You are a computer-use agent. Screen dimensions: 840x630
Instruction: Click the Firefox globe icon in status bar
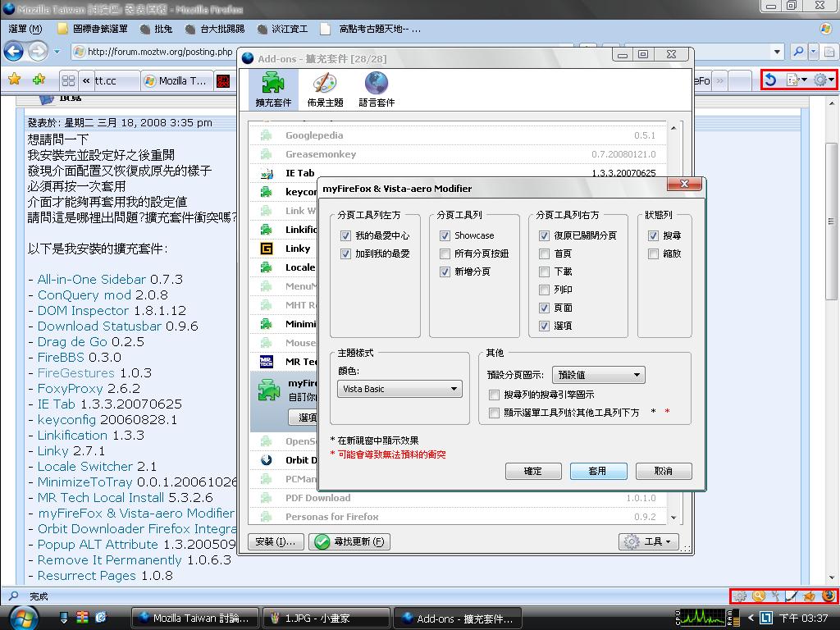(x=829, y=596)
